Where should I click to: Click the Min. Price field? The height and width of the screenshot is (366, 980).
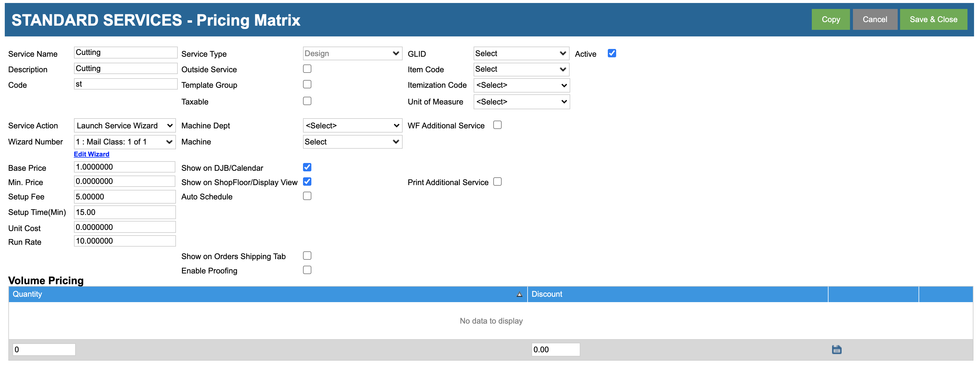(124, 181)
